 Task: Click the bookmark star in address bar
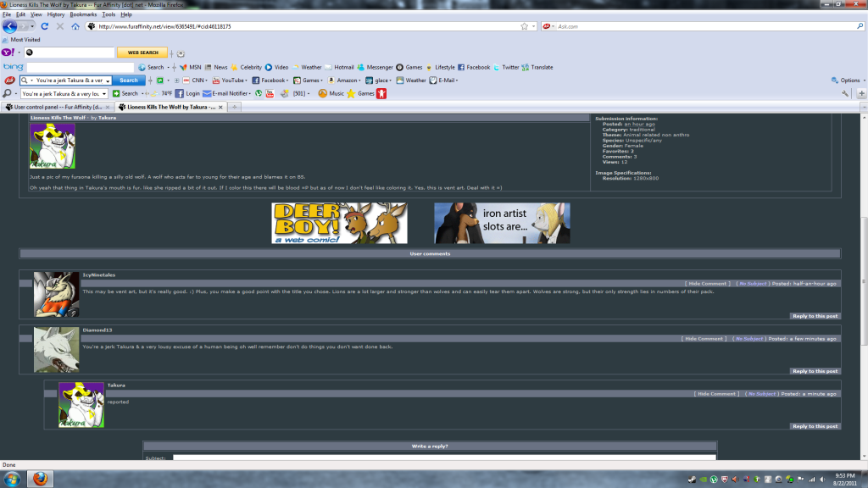click(x=525, y=26)
